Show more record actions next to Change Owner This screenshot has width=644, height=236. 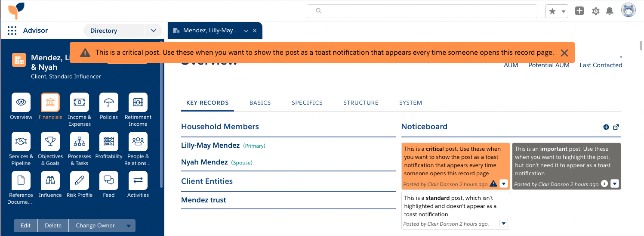[129, 226]
